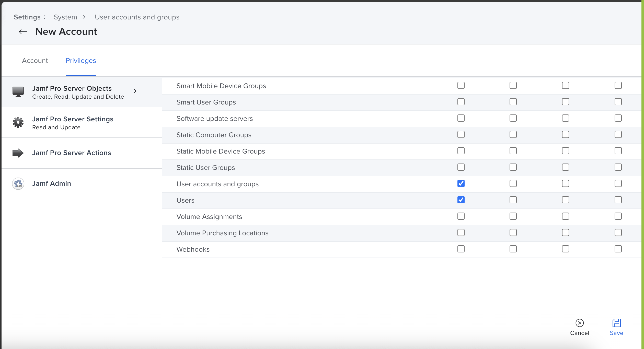644x349 pixels.
Task: Click the Volume Assignments label
Action: pos(209,217)
